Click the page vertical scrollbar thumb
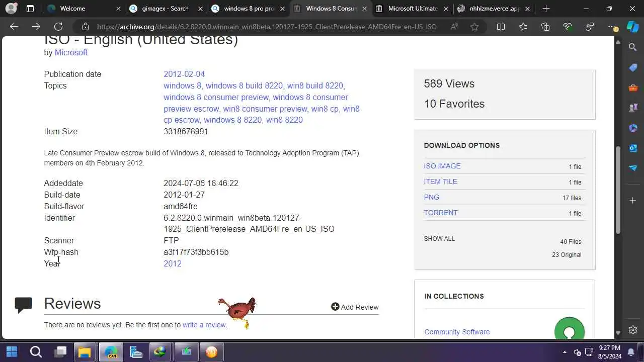 618,190
